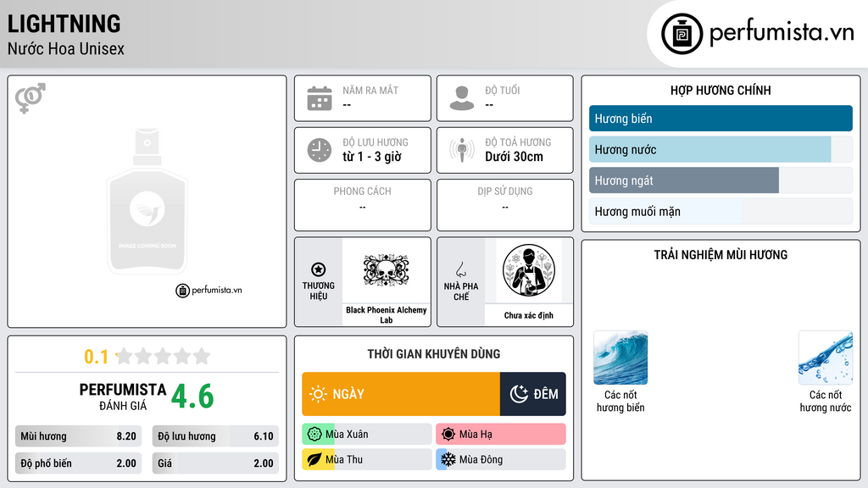
Task: Click the person icon beside Độ tuổi
Action: pyautogui.click(x=462, y=98)
